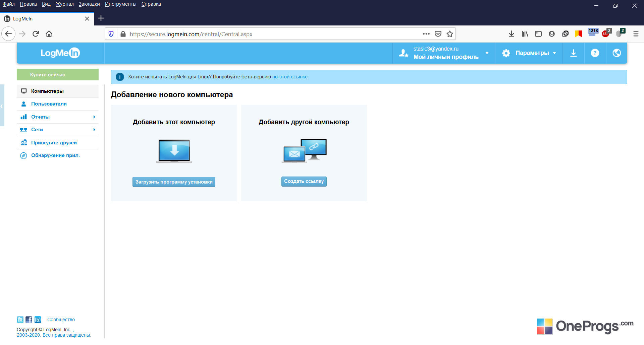Open the Firefox library icon

point(525,34)
